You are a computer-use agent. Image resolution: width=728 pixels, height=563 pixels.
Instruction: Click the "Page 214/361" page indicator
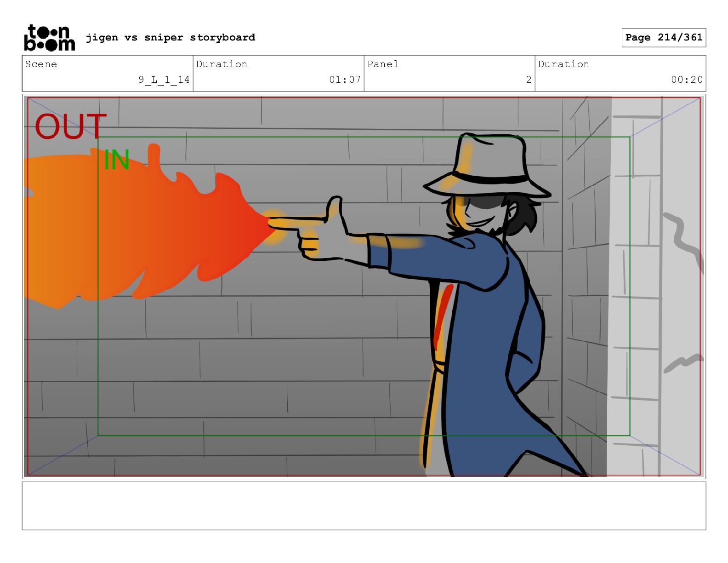point(664,38)
